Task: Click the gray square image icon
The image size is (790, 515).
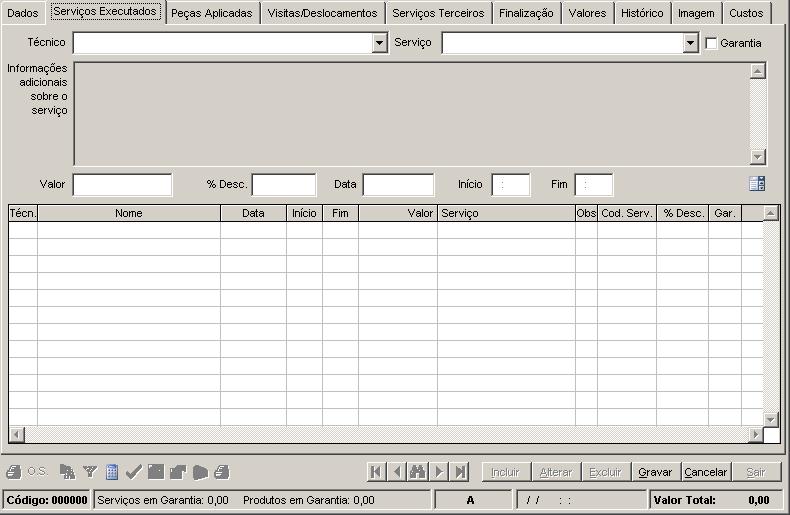Action: click(x=156, y=472)
